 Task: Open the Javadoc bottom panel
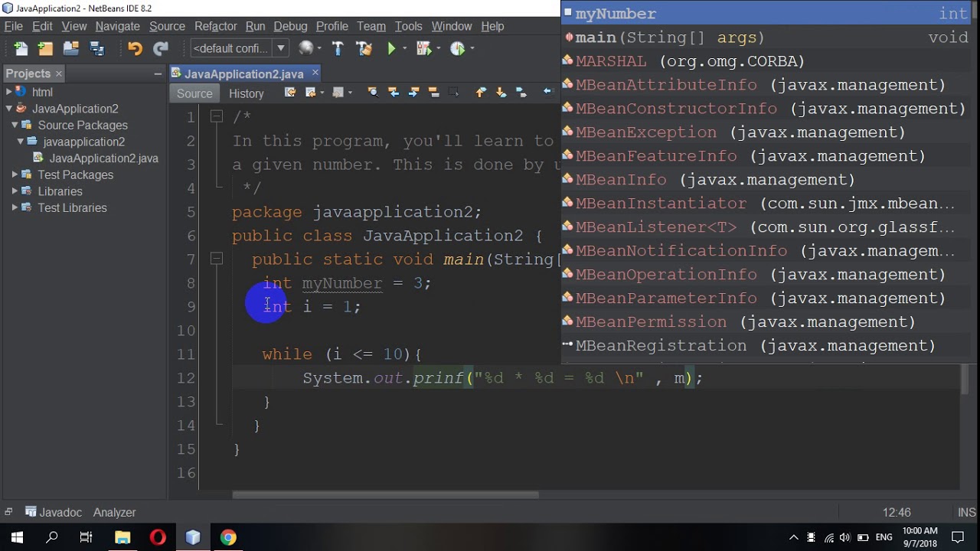point(53,513)
